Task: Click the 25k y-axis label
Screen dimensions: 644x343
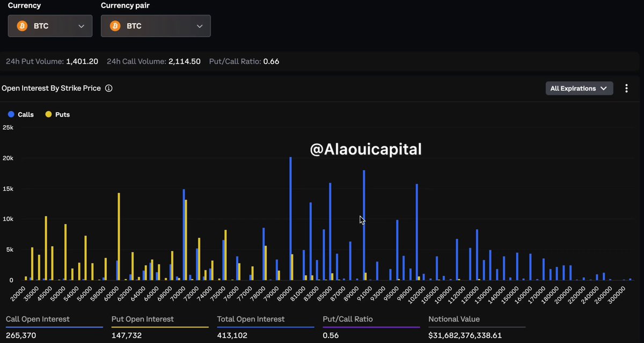Action: pos(8,128)
